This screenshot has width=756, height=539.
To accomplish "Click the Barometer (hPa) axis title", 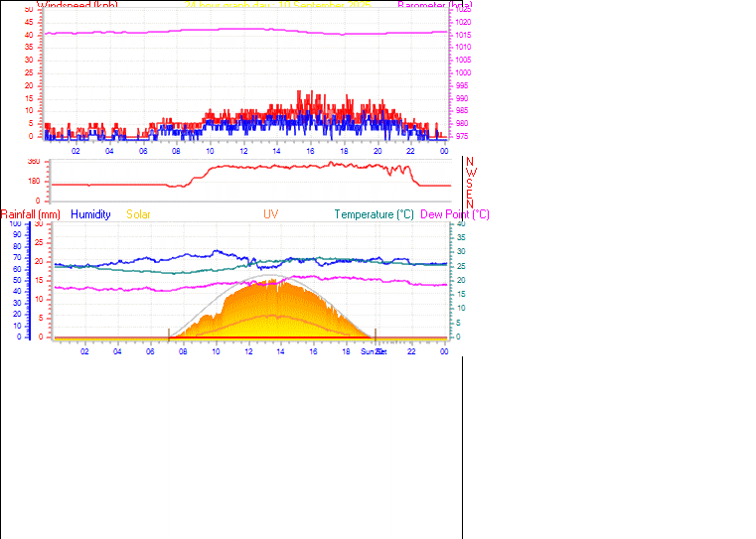I will tap(434, 5).
